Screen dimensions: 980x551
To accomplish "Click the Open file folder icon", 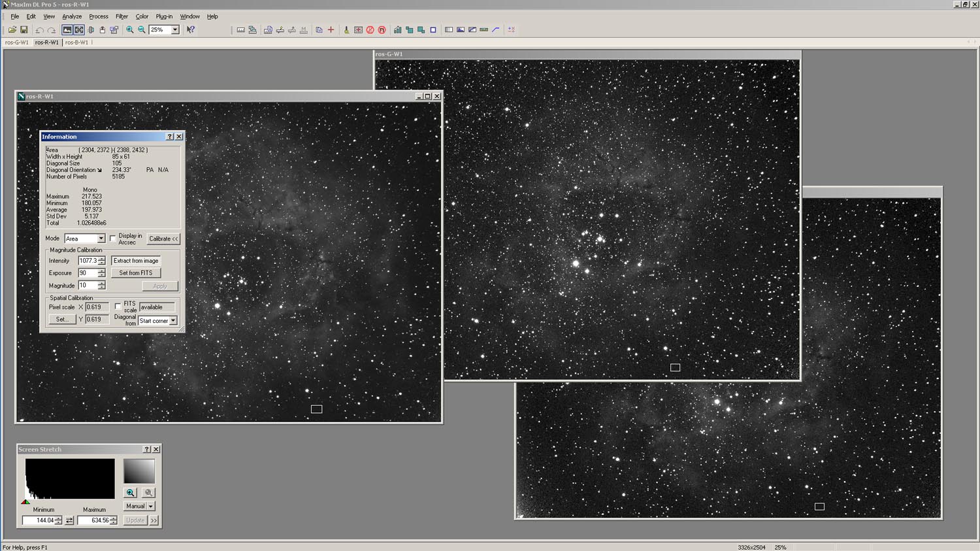I will pyautogui.click(x=12, y=30).
